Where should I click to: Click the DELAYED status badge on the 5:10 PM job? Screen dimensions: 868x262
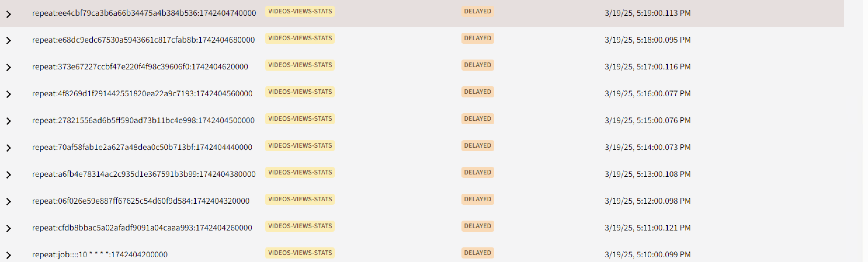click(478, 253)
